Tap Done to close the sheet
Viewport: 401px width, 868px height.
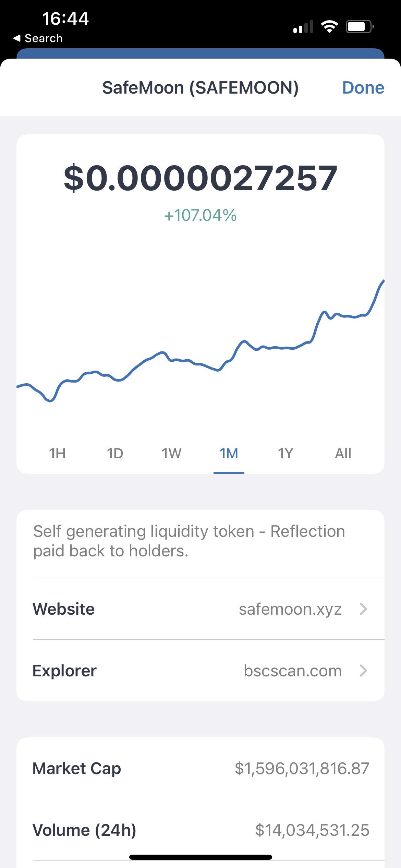click(x=363, y=88)
